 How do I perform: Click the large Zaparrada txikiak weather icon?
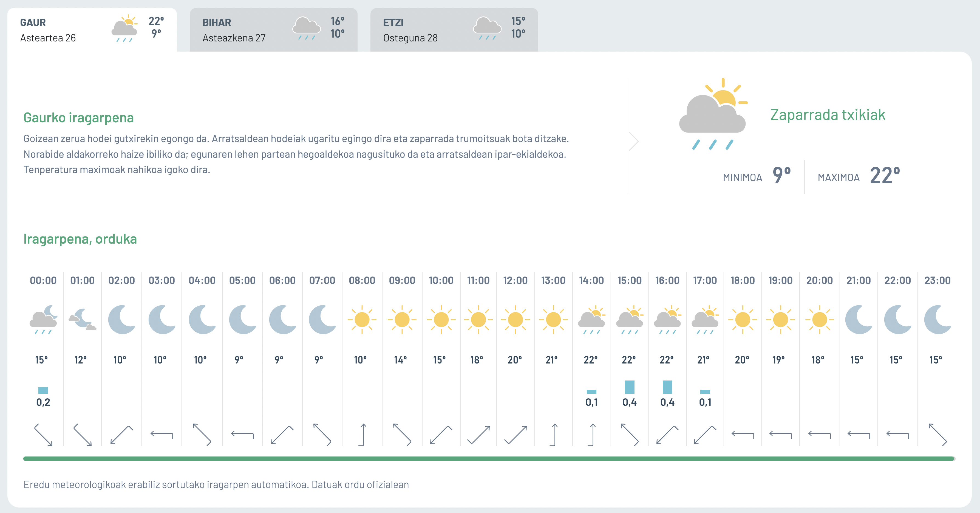coord(713,114)
